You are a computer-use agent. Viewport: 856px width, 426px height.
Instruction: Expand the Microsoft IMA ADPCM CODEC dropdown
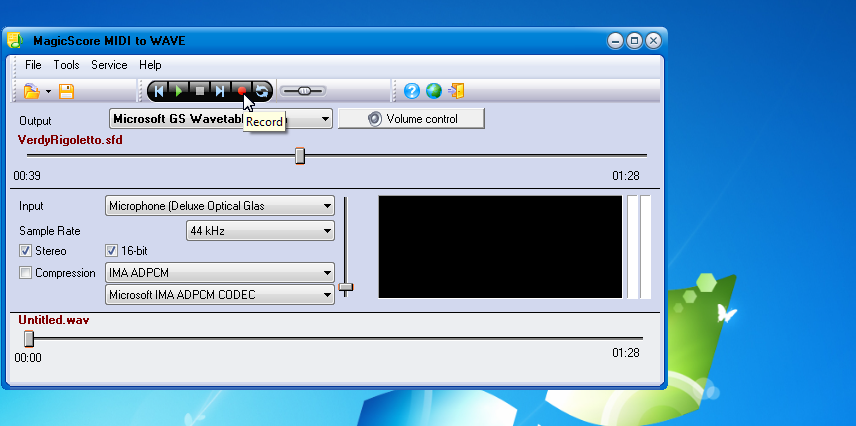click(327, 295)
